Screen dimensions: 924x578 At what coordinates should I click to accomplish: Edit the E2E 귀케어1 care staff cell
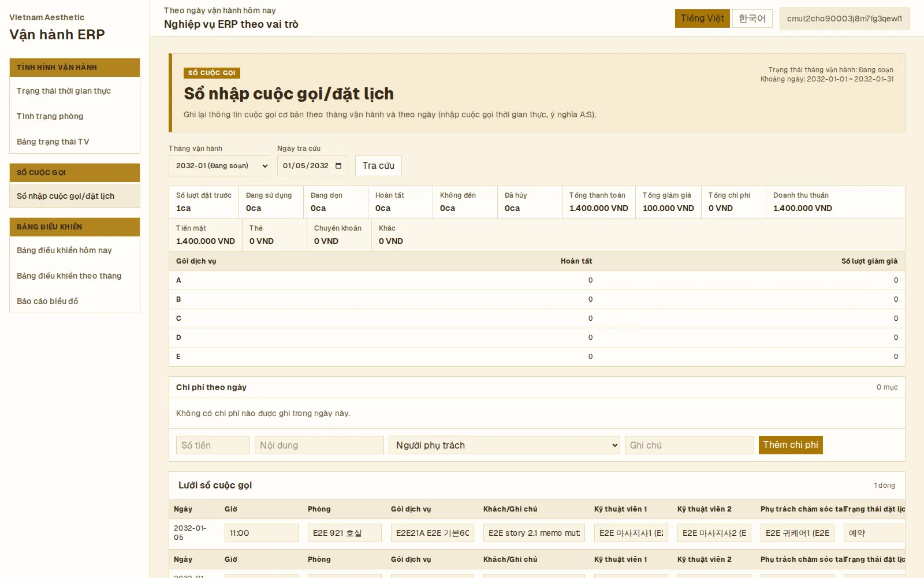[798, 533]
